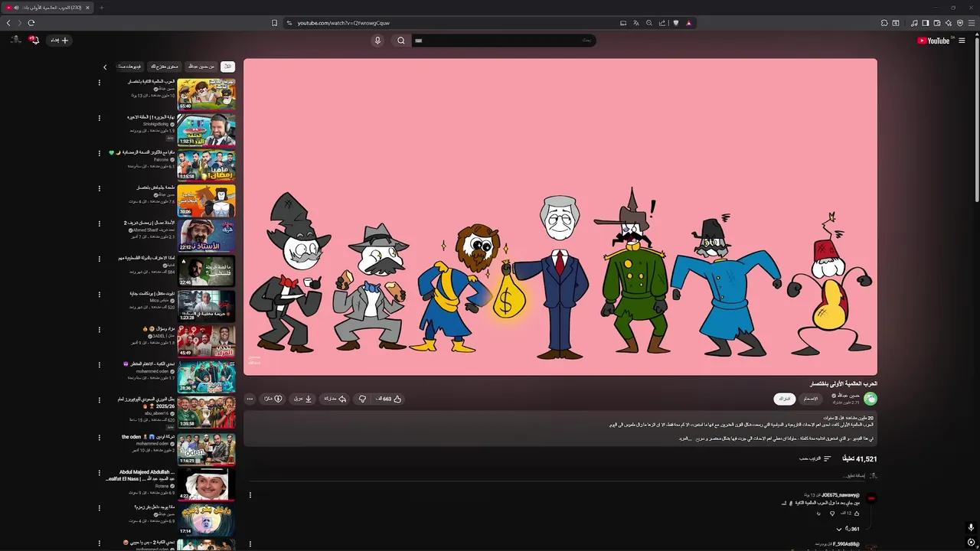Open menu for SHoNgxBoNg suggested video

tap(99, 118)
